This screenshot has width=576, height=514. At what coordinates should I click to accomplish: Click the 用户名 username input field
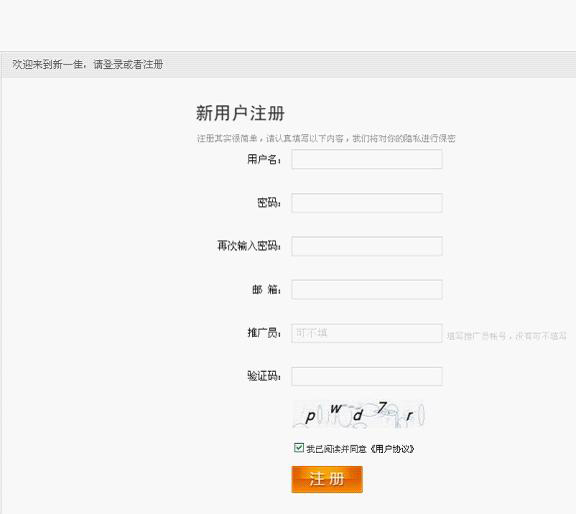coord(367,159)
